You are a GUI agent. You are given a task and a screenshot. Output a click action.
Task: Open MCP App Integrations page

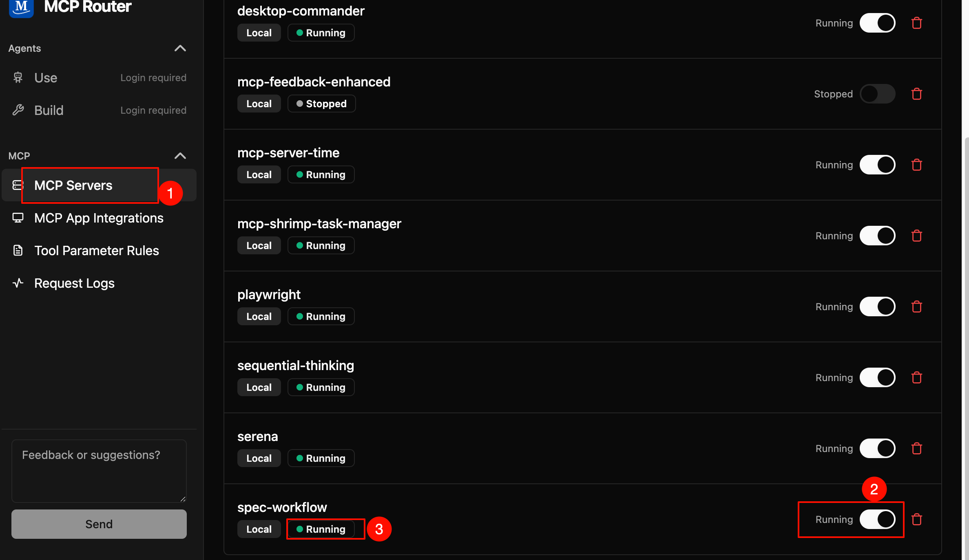(99, 218)
